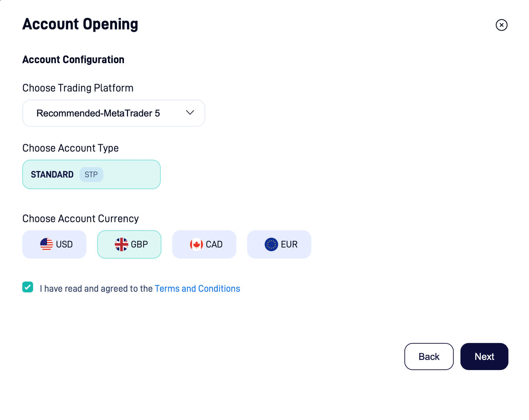Image resolution: width=529 pixels, height=420 pixels.
Task: Choose USD as the account currency
Action: point(54,244)
